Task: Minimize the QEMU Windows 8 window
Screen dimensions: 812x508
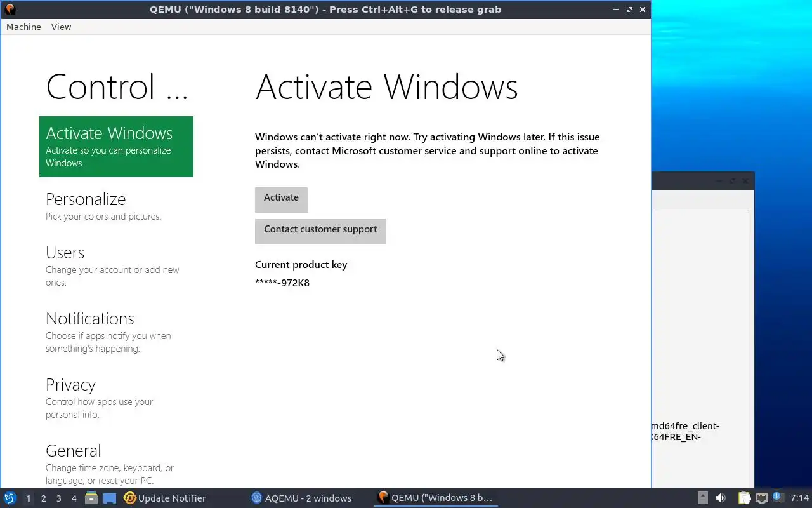Action: [616, 10]
